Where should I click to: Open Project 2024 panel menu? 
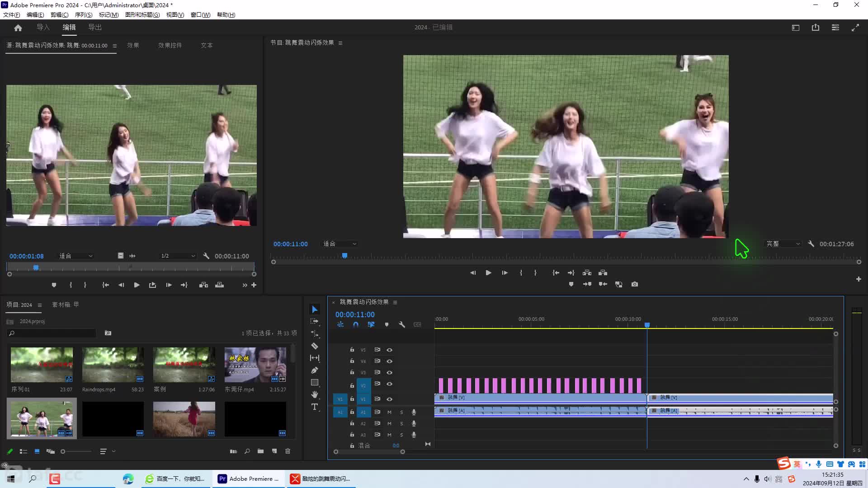pos(40,305)
